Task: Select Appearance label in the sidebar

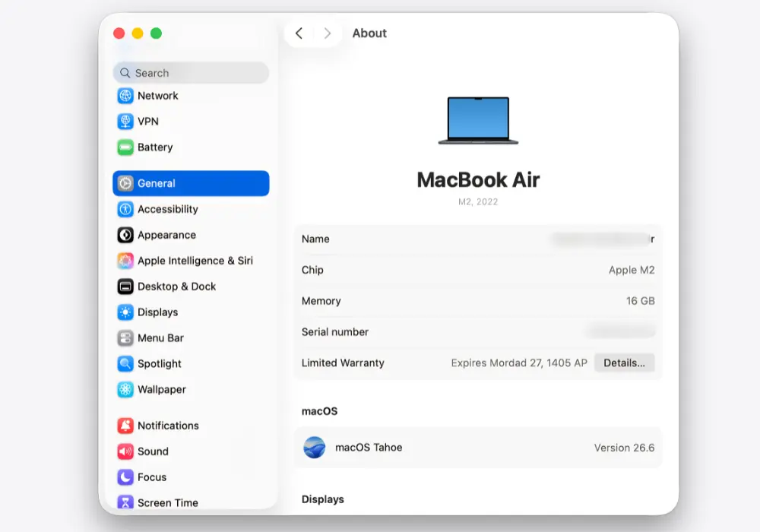Action: click(166, 235)
